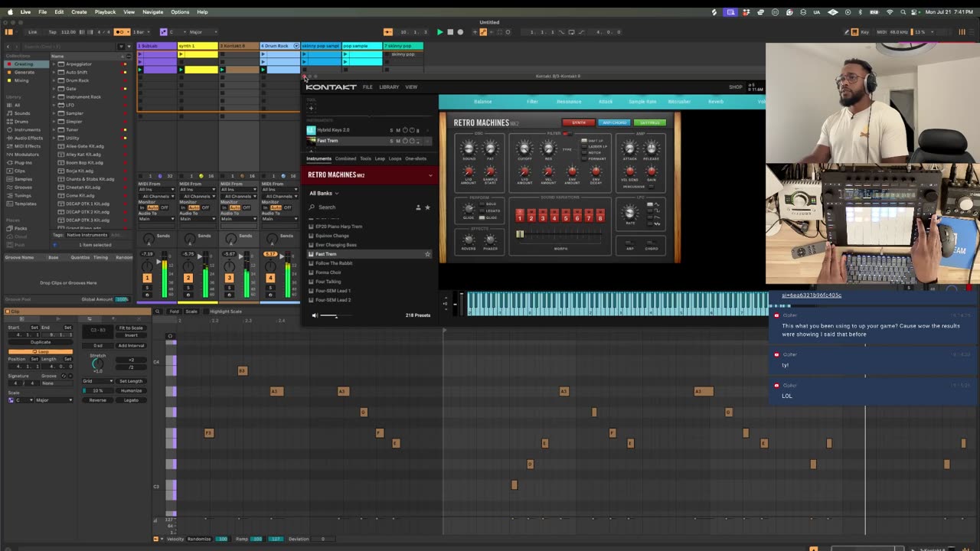Switch to the Loops tab in Kontakt
This screenshot has width=980, height=551.
click(x=395, y=158)
